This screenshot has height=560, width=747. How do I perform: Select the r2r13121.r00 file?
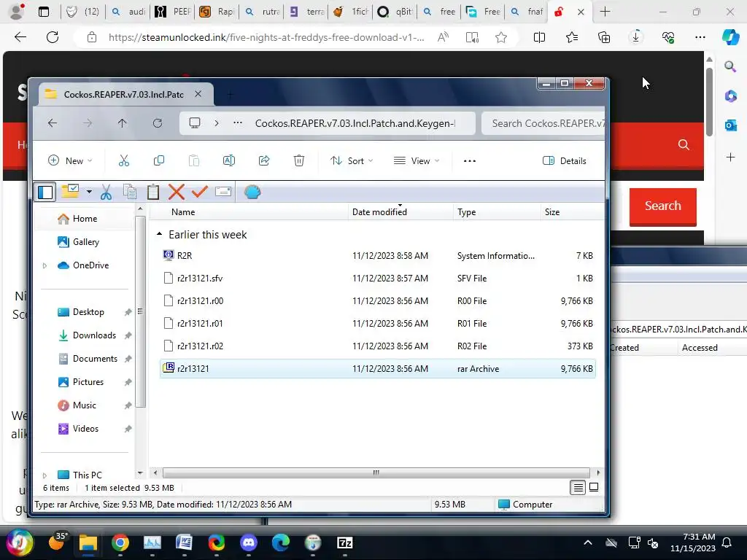[x=377, y=301]
